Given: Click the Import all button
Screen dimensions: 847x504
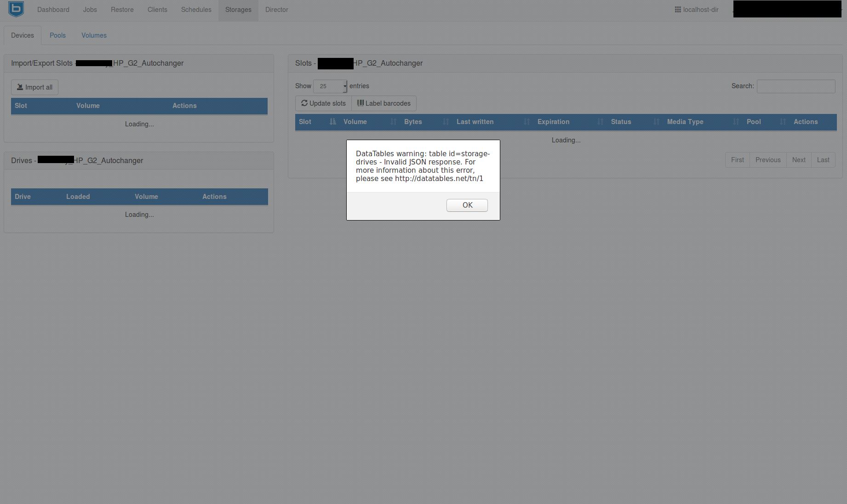Looking at the screenshot, I should point(34,87).
